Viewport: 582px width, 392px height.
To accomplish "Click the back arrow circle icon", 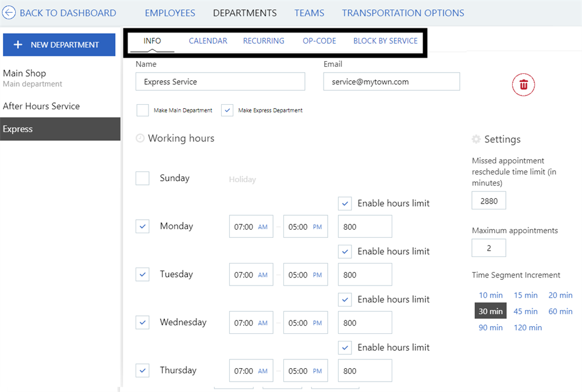I will pyautogui.click(x=9, y=13).
